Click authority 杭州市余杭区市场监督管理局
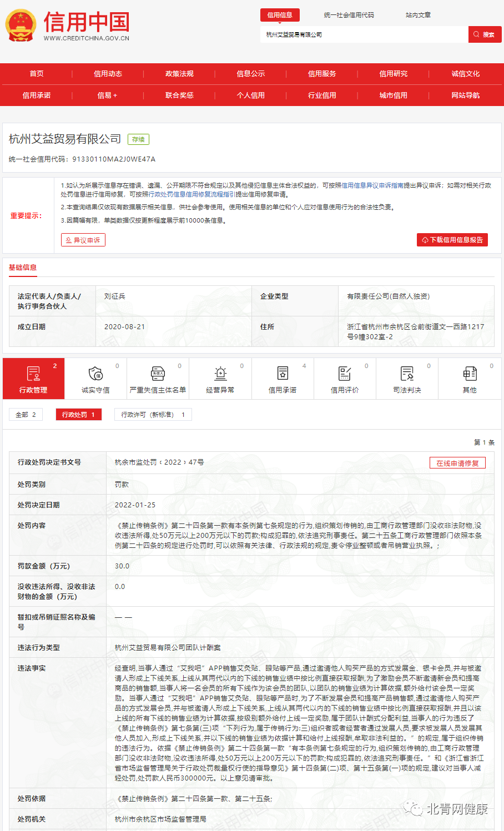 [160, 819]
